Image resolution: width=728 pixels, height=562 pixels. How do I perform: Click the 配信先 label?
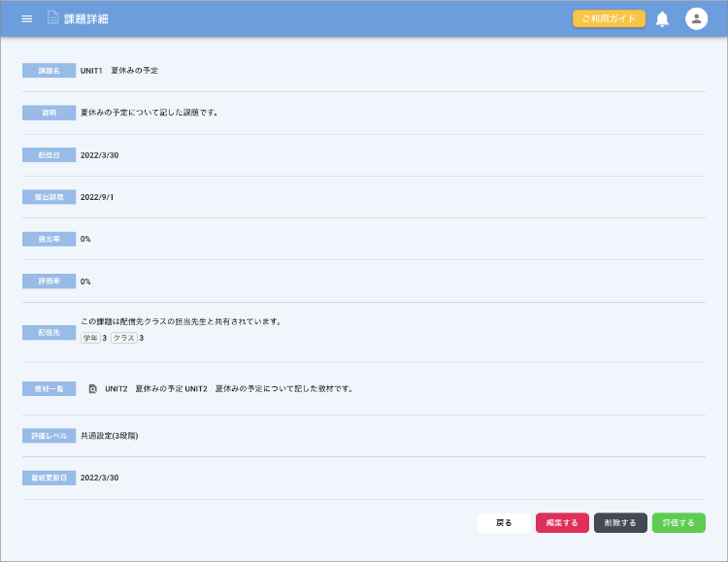pyautogui.click(x=49, y=333)
